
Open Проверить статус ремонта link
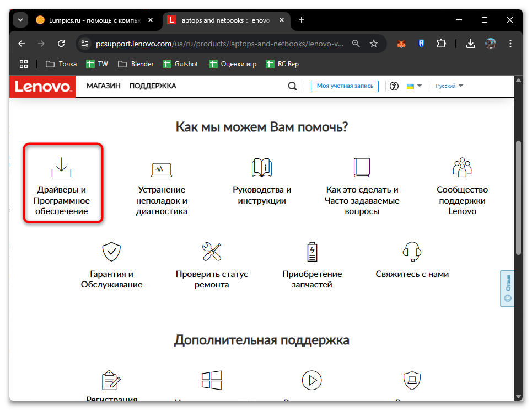coord(212,279)
